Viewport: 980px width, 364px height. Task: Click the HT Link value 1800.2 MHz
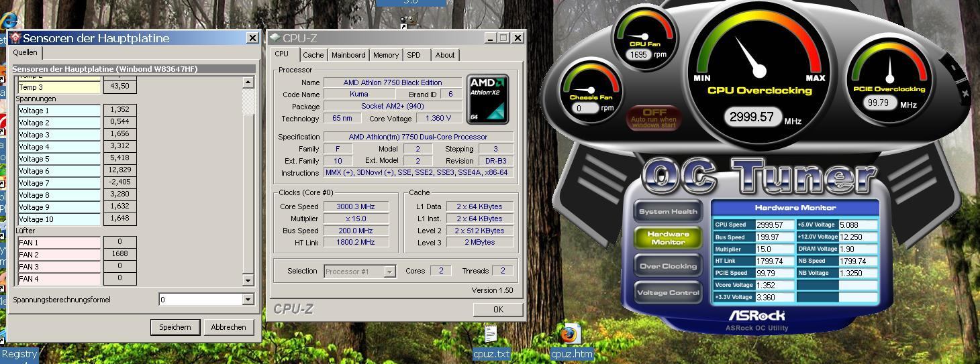356,242
